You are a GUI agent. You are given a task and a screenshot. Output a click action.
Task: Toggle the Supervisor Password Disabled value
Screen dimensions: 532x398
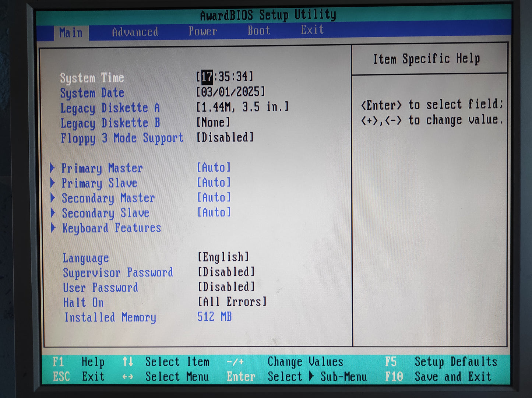(226, 272)
